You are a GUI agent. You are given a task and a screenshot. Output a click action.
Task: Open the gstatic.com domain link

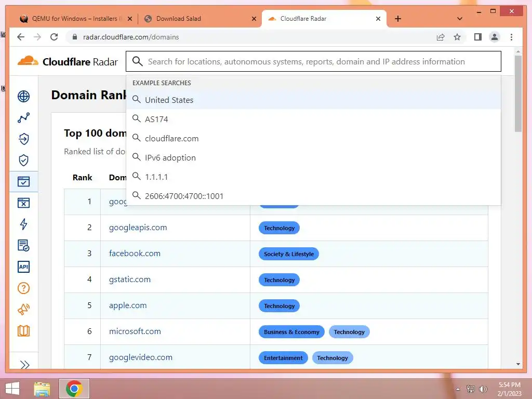pos(129,279)
